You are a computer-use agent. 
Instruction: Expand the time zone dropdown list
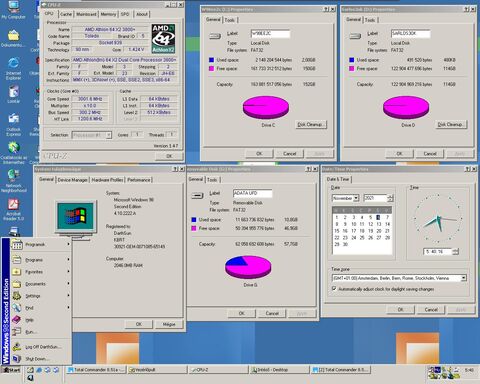464,278
